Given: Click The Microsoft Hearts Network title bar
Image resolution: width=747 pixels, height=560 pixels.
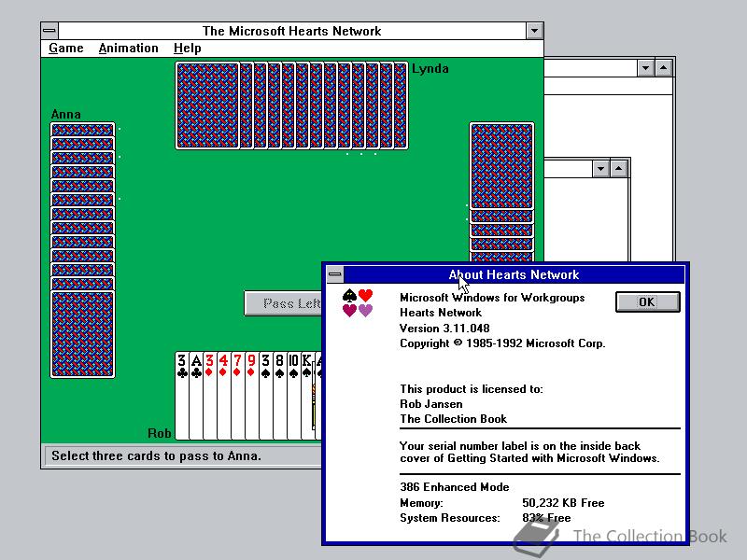Looking at the screenshot, I should click(x=291, y=31).
